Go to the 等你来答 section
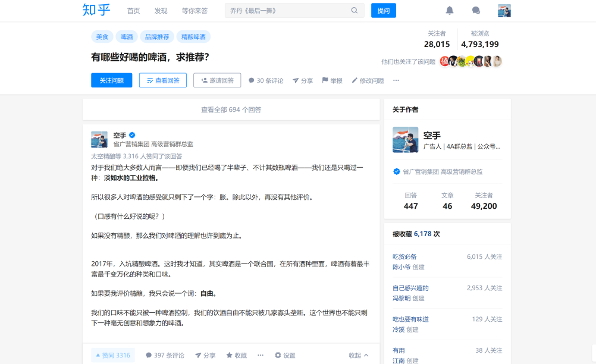 click(195, 10)
